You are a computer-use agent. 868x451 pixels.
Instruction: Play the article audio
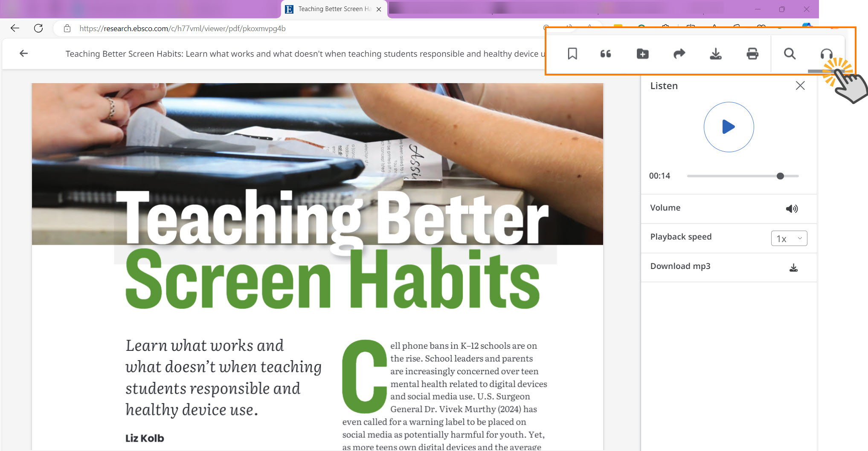(x=729, y=127)
